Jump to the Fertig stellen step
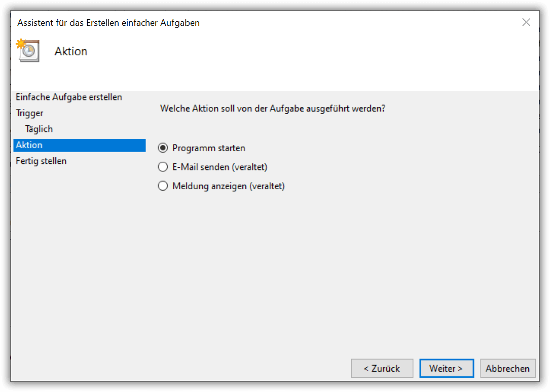 41,161
